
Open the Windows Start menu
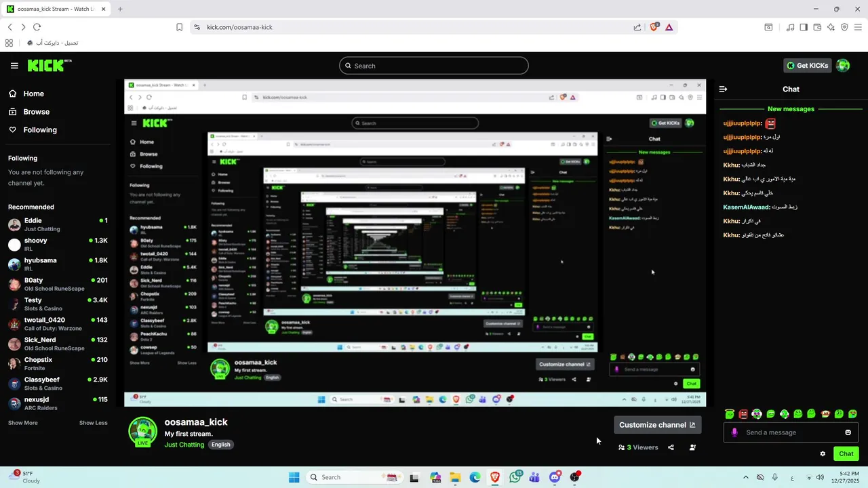click(294, 477)
